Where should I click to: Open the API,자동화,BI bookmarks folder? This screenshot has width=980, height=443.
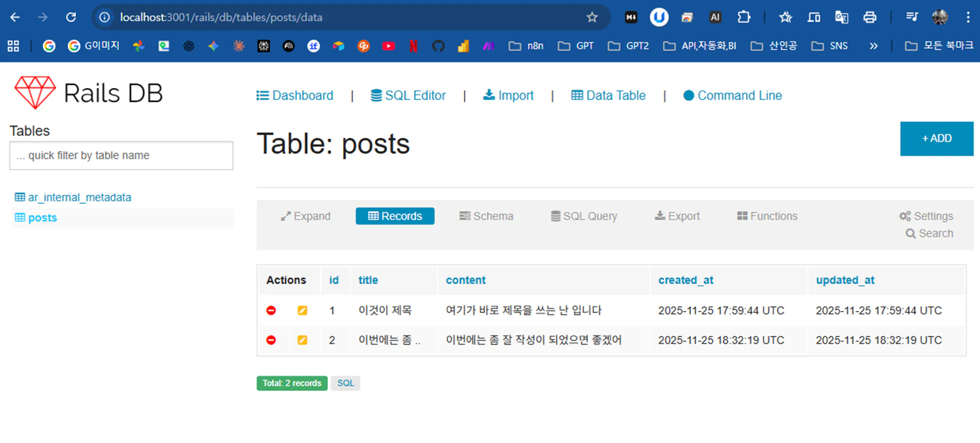(x=700, y=46)
